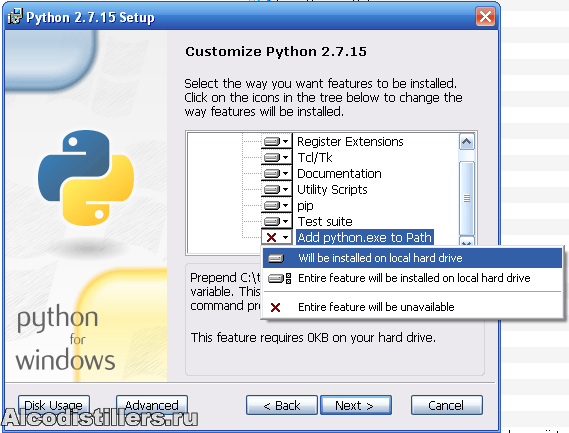
Task: Open the Tcl/Tk feature dropdown icon
Action: click(x=277, y=157)
